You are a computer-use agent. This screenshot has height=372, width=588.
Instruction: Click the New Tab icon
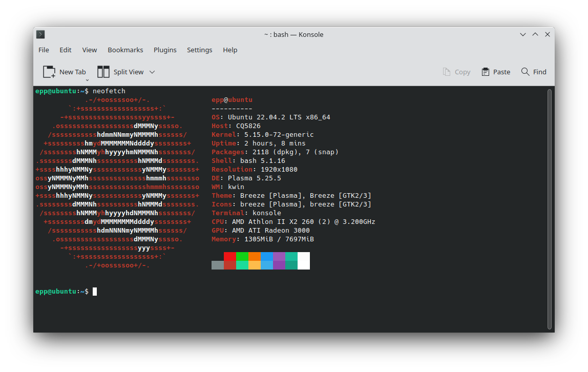49,72
